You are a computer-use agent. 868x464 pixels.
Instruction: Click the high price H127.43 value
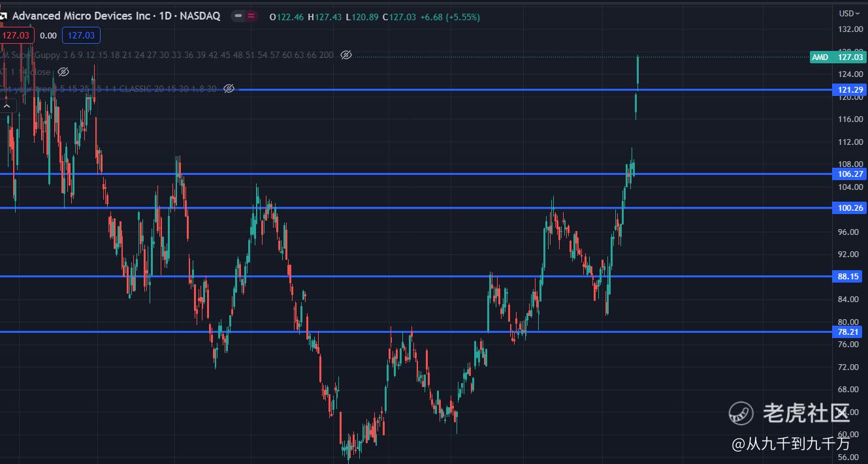[325, 17]
